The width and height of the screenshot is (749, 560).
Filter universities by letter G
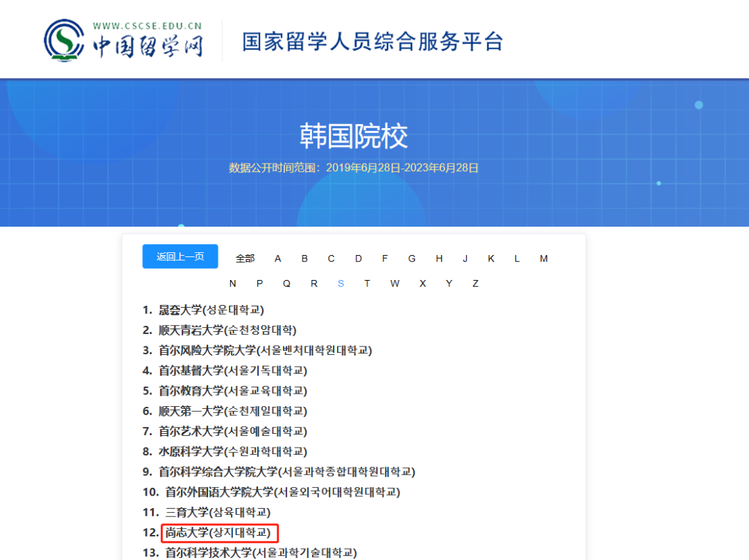(412, 259)
